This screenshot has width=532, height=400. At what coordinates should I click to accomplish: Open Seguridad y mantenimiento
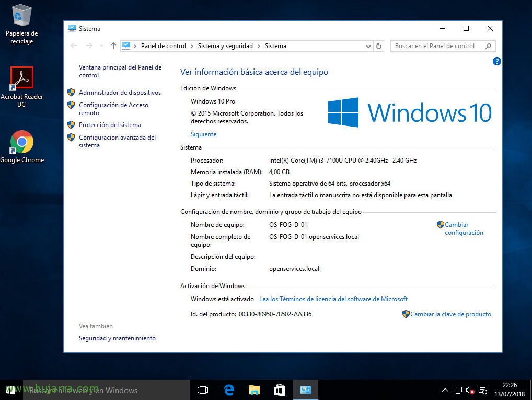pyautogui.click(x=117, y=338)
